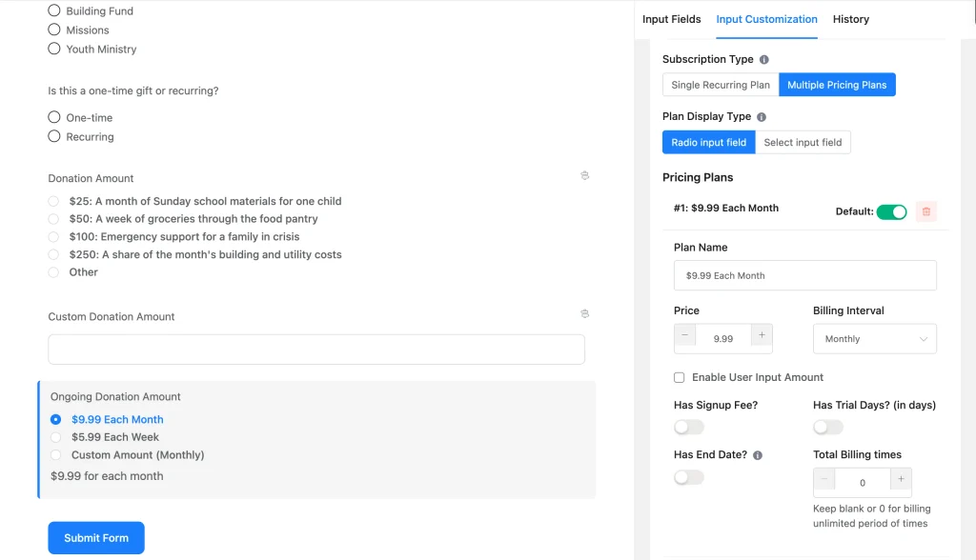Select the $5.99 Each Week plan
This screenshot has width=976, height=560.
pos(56,437)
